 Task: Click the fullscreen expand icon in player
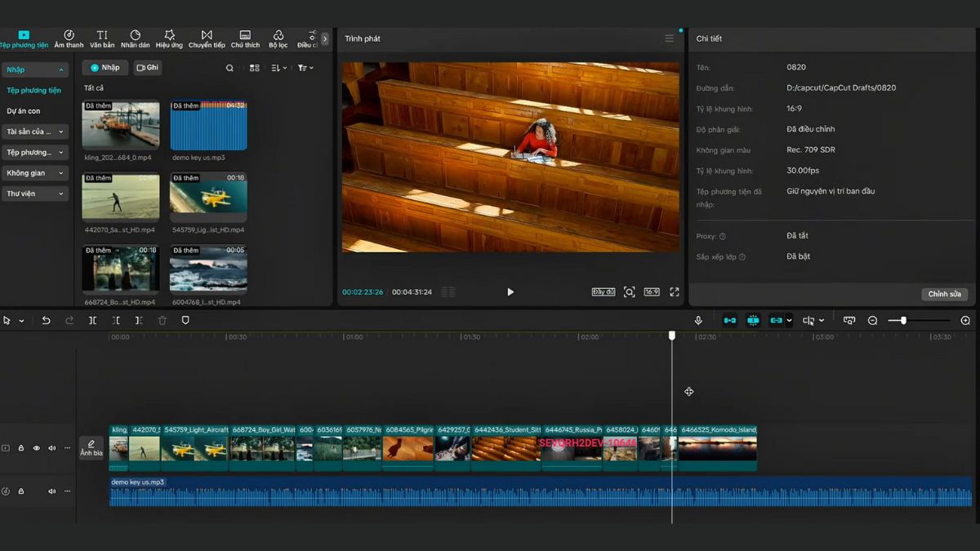click(x=674, y=291)
